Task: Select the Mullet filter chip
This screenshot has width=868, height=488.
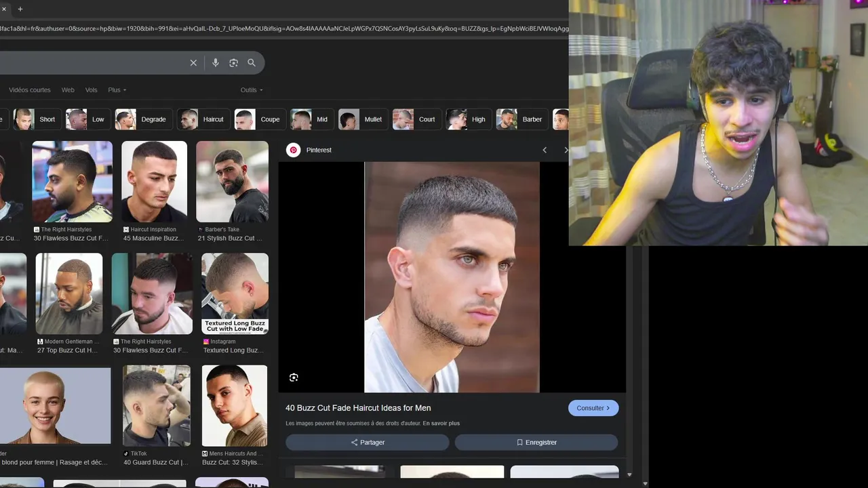Action: (x=363, y=119)
